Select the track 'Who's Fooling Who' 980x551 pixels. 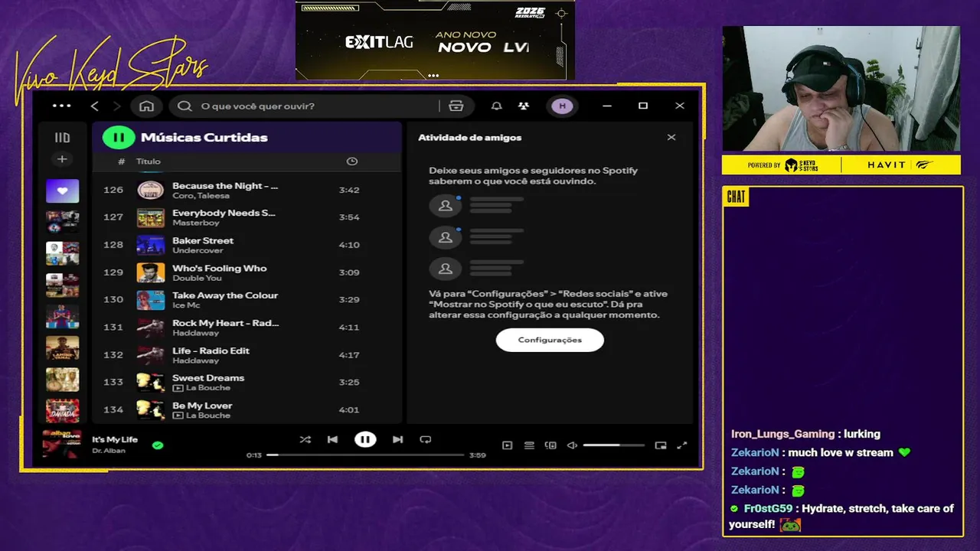pos(247,272)
